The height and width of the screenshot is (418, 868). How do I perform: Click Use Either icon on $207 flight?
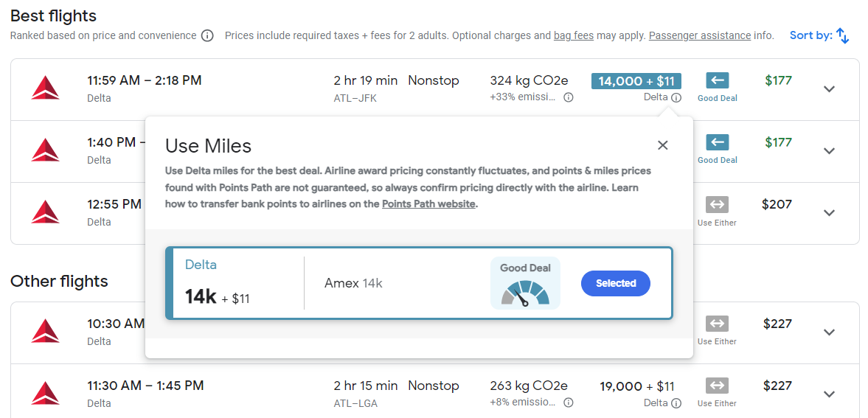tap(717, 204)
